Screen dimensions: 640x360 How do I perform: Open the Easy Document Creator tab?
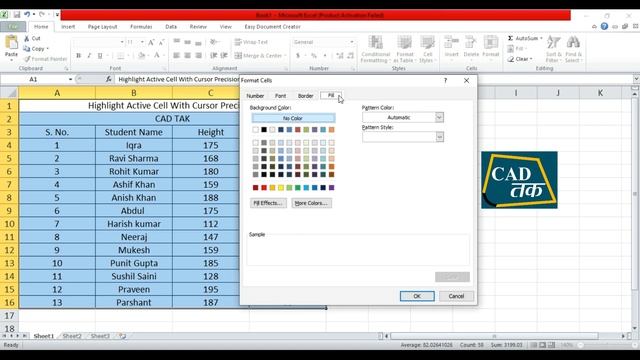click(x=273, y=27)
